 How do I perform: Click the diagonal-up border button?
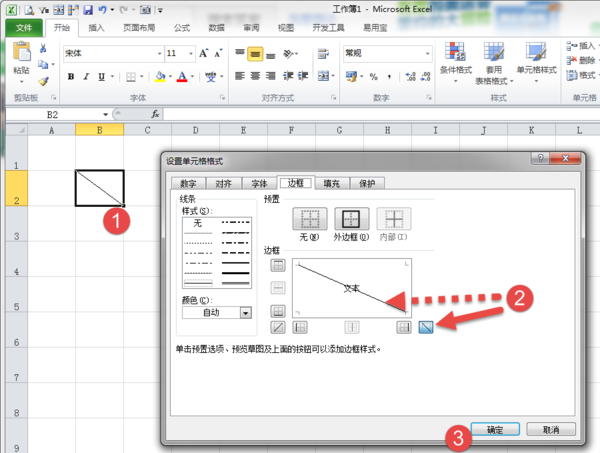coord(278,327)
